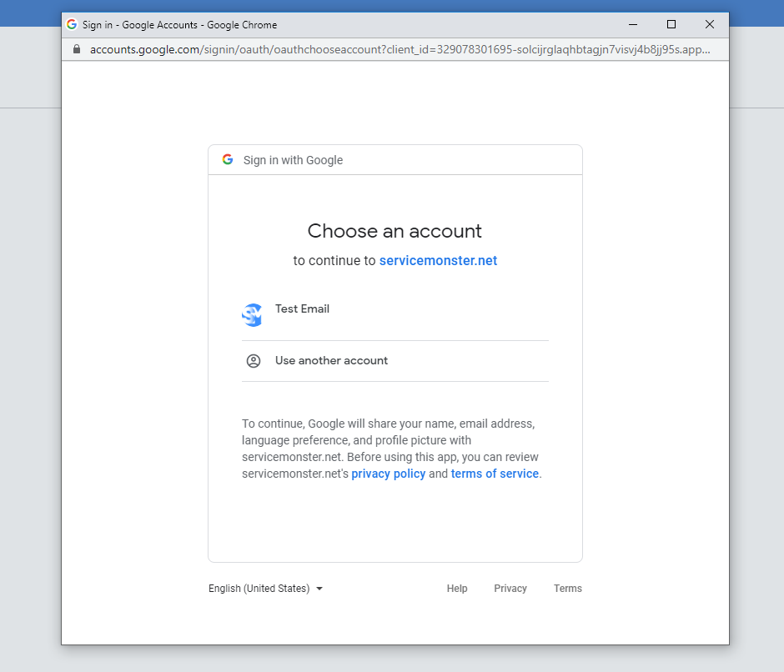Click the Test Email account avatar
784x672 pixels.
point(252,315)
